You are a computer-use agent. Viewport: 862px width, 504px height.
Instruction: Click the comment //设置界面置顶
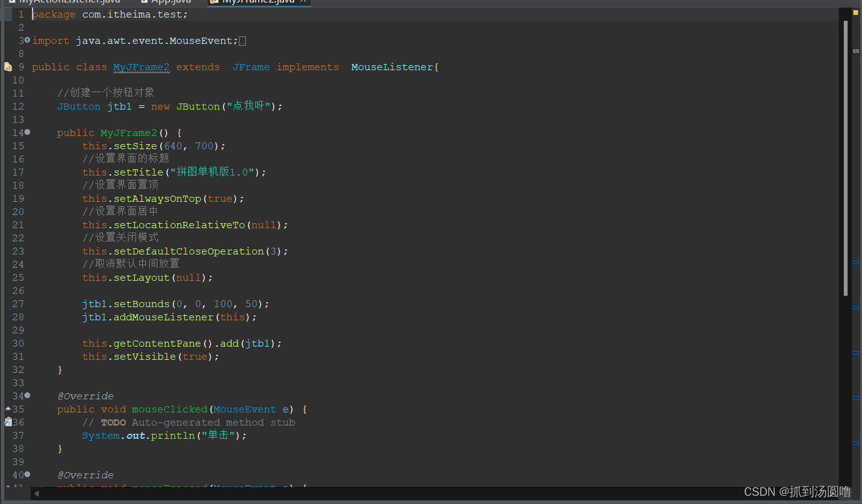pyautogui.click(x=120, y=185)
